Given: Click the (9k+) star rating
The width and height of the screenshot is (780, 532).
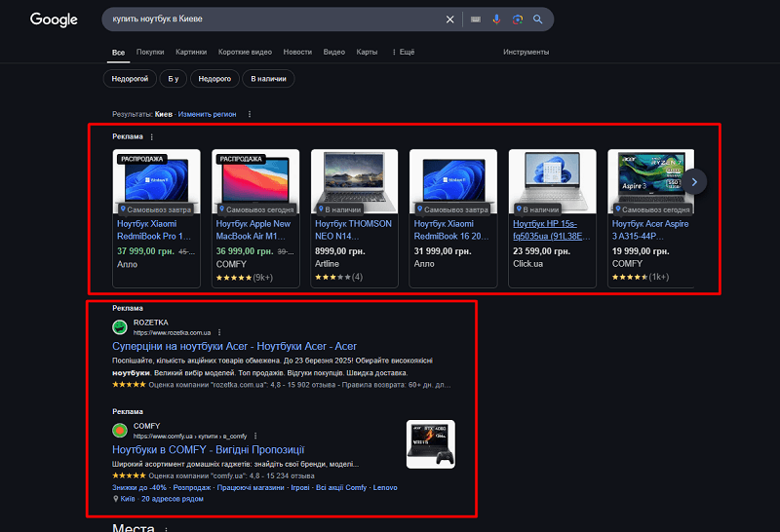Looking at the screenshot, I should [245, 278].
